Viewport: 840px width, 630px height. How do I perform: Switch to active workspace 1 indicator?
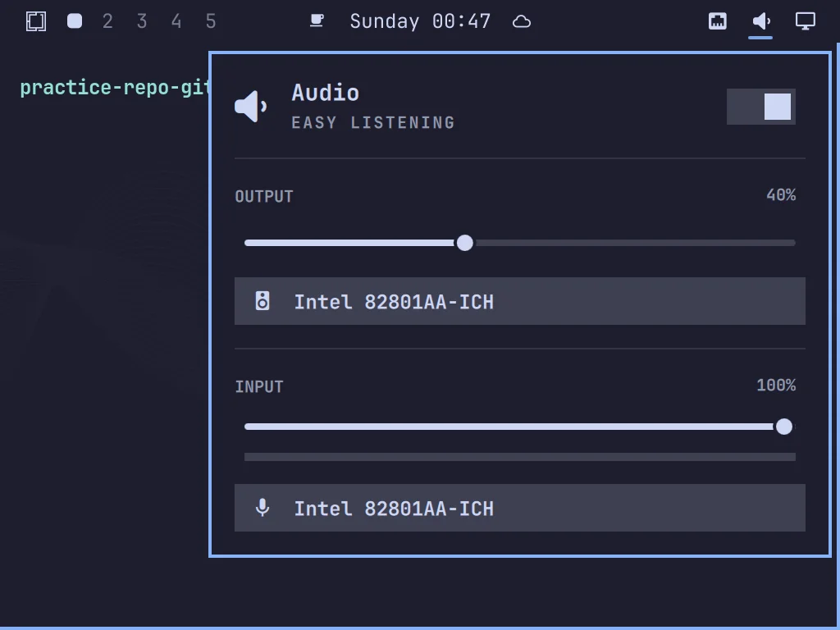(75, 21)
